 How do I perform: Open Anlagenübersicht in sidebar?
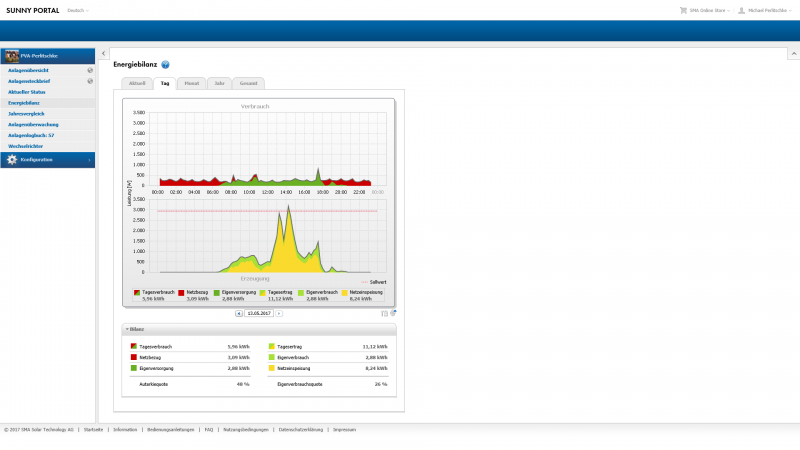coord(29,70)
